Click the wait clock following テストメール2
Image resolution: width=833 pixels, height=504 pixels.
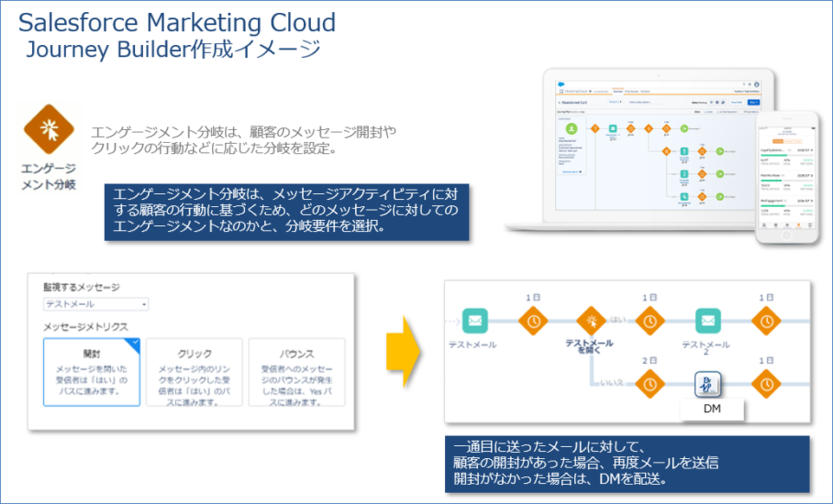click(766, 320)
